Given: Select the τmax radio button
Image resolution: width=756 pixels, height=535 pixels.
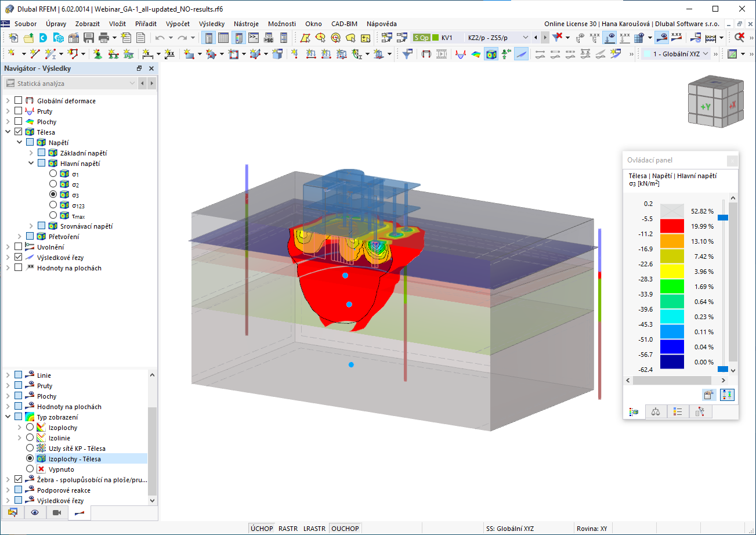Looking at the screenshot, I should tap(53, 215).
